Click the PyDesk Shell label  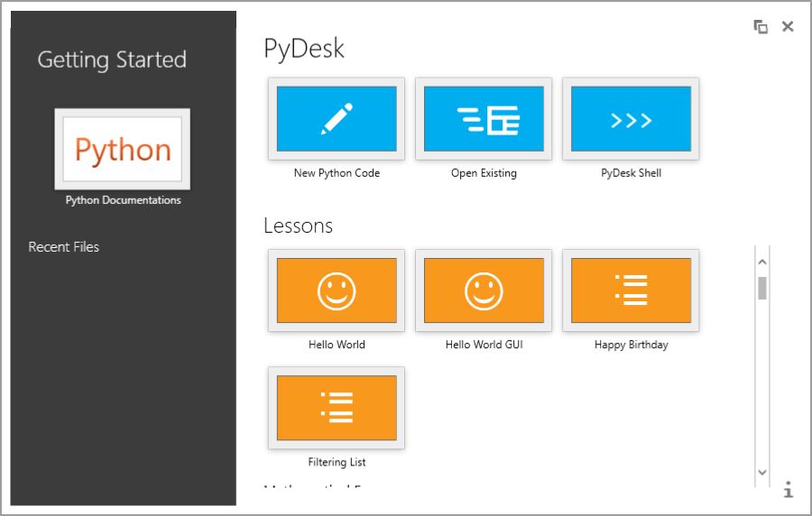(x=631, y=173)
